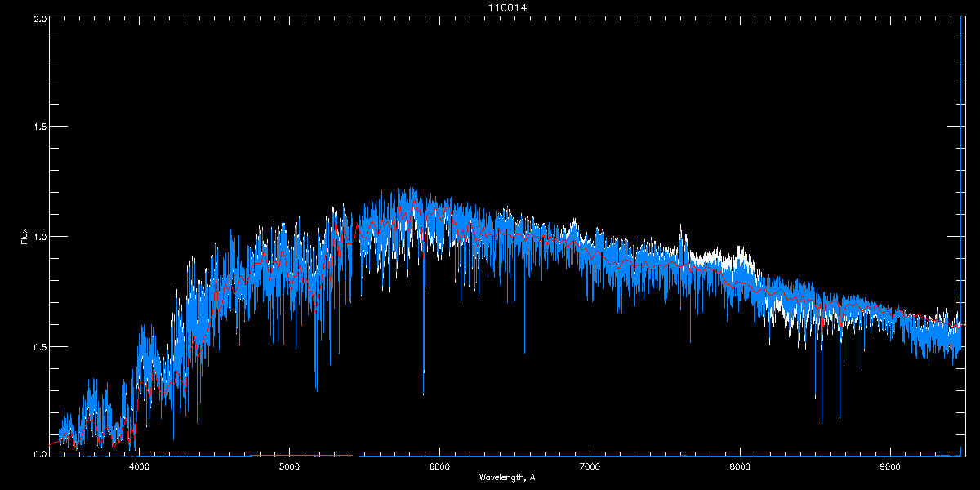The width and height of the screenshot is (980, 490).
Task: Select the 7000 x-axis tick label
Action: pyautogui.click(x=590, y=466)
